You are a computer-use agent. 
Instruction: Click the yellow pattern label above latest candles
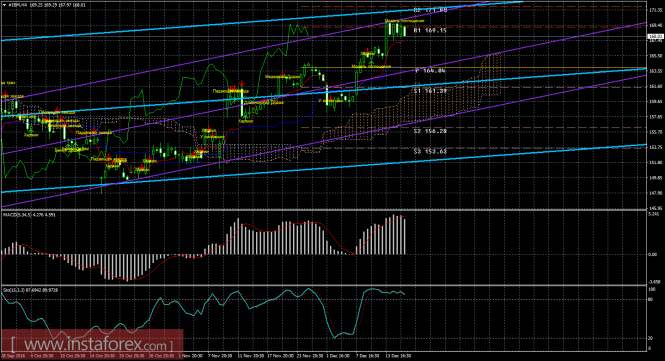coord(405,20)
